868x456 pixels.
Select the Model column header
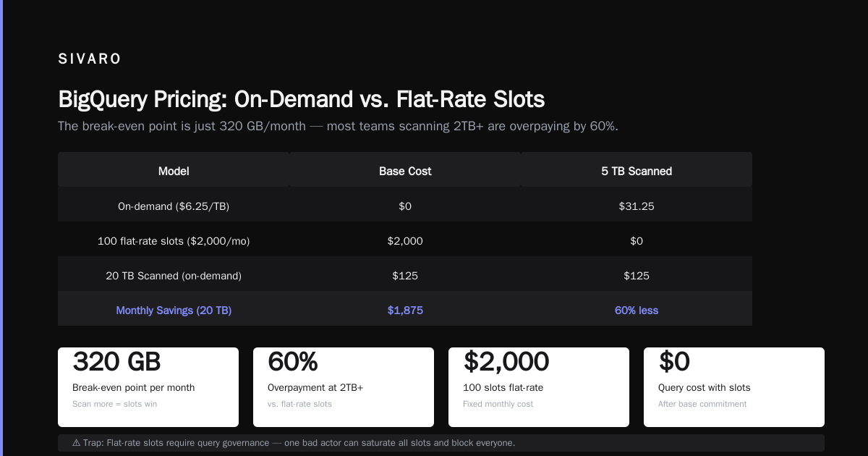(174, 172)
